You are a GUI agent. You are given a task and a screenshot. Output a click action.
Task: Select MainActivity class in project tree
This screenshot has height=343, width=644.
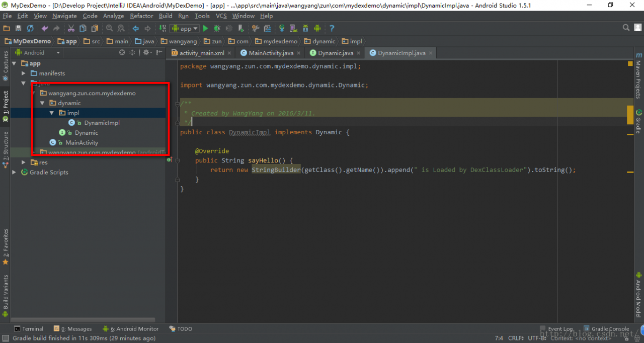[x=82, y=143]
